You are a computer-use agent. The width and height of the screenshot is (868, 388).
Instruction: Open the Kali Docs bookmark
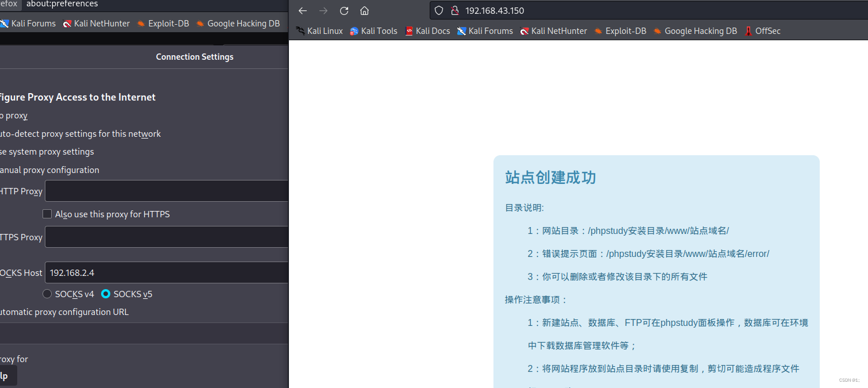point(427,31)
